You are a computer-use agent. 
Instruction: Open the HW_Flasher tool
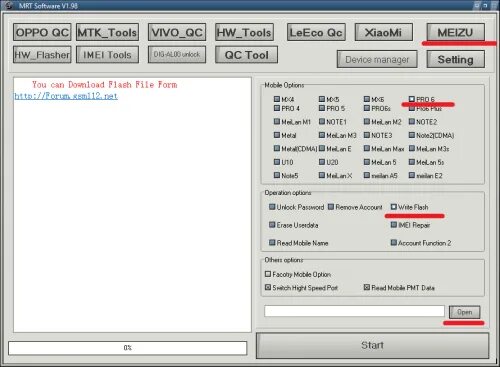point(42,55)
